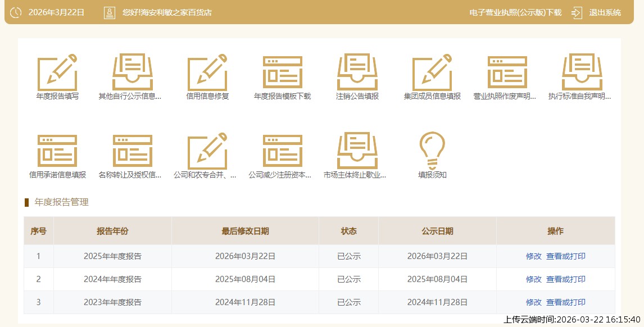Open 集团成员信息填报 icon

tap(432, 72)
